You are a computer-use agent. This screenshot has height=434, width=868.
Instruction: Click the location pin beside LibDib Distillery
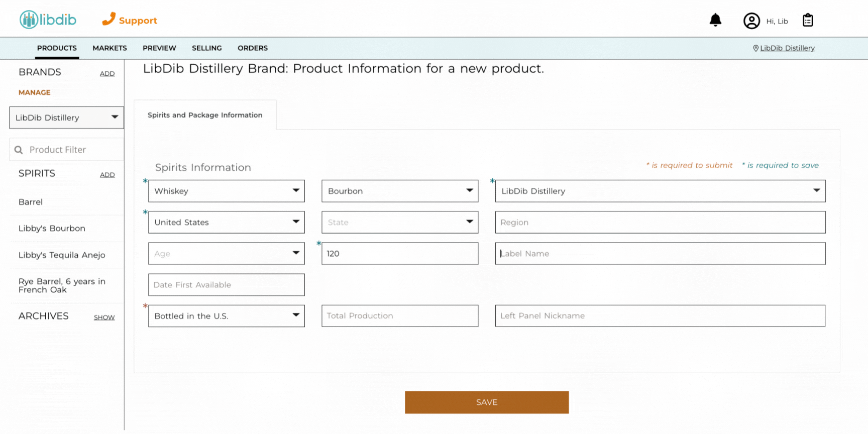755,48
